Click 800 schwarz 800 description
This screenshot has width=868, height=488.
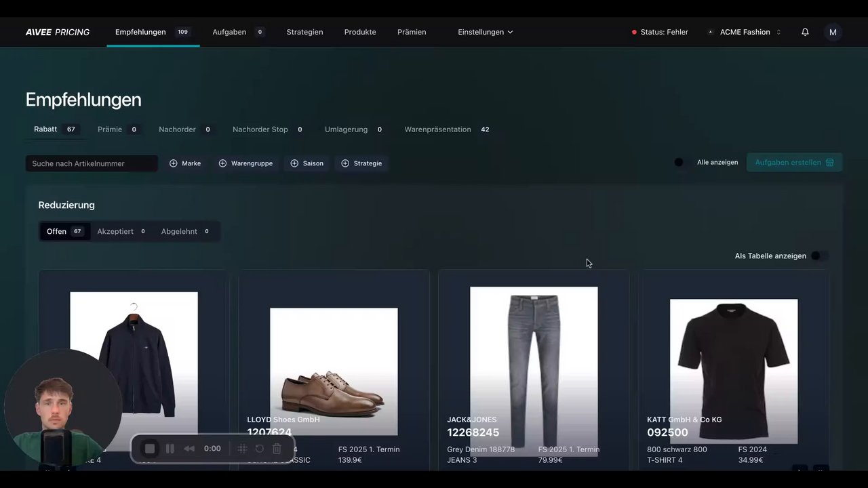[x=677, y=449]
